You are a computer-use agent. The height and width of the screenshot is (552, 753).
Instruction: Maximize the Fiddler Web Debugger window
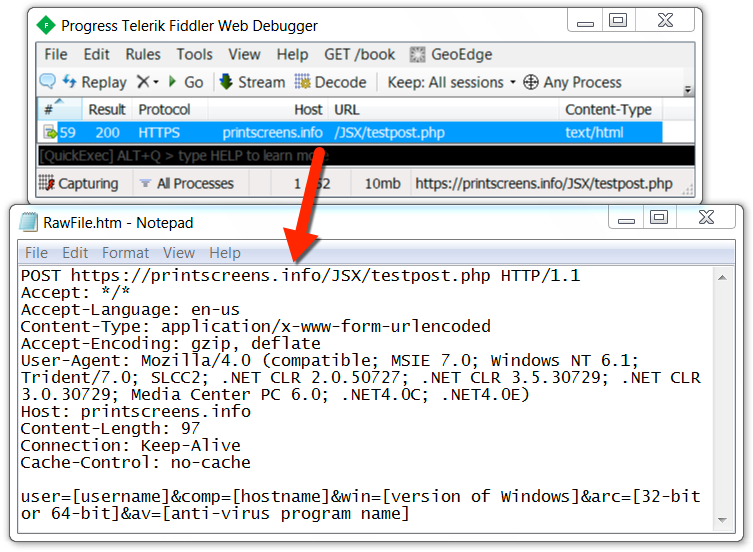tap(619, 21)
